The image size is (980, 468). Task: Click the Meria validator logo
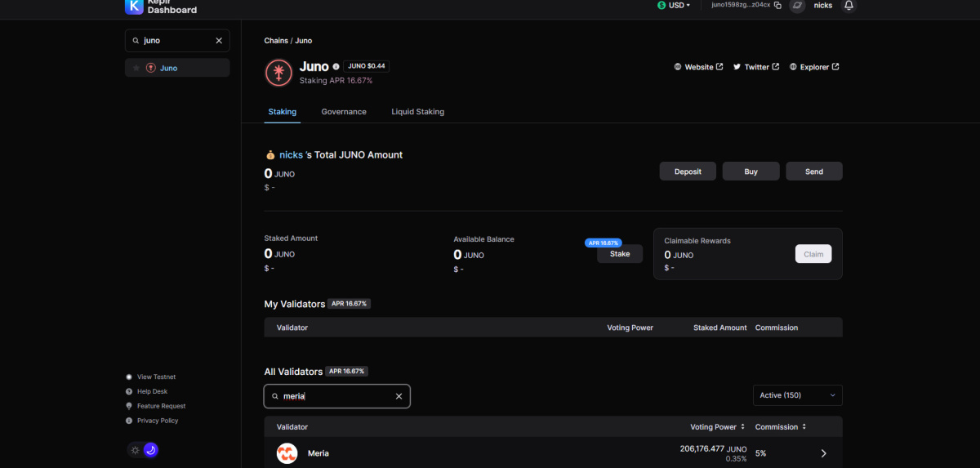pyautogui.click(x=287, y=453)
